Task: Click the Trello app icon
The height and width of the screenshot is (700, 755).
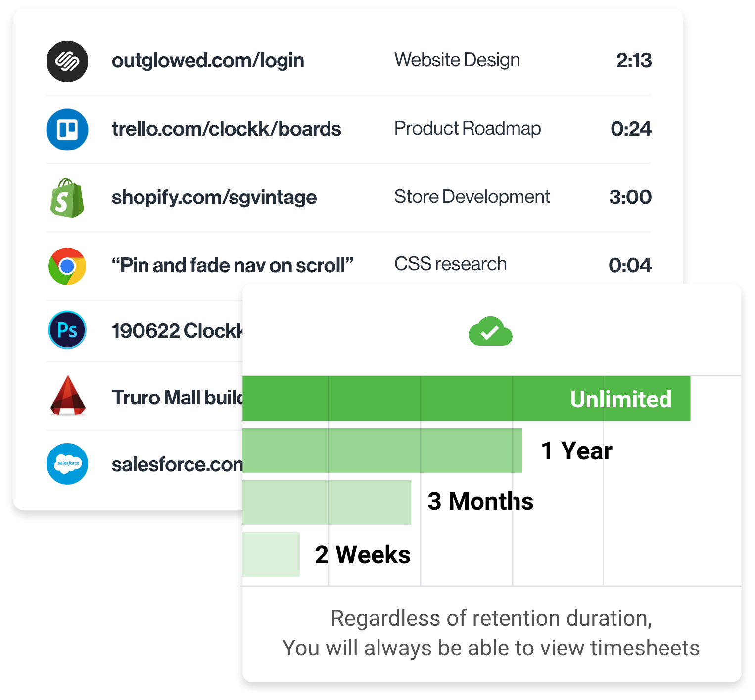Action: pos(67,130)
